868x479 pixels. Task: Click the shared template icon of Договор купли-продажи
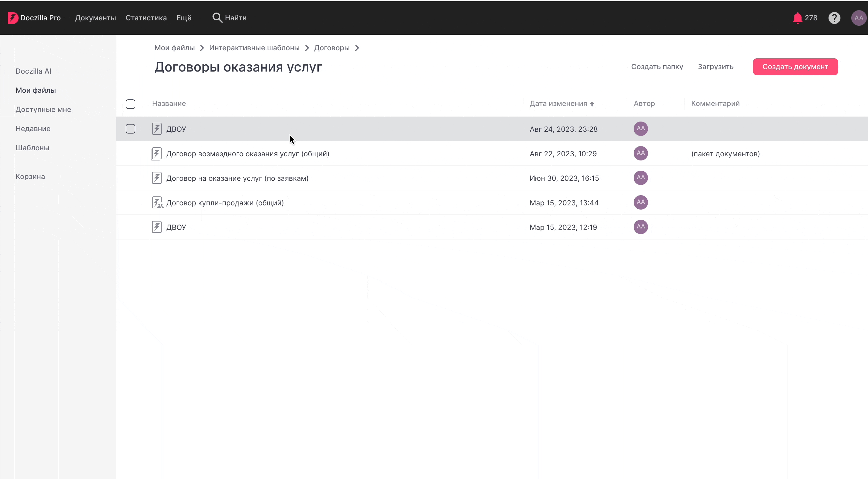point(157,203)
